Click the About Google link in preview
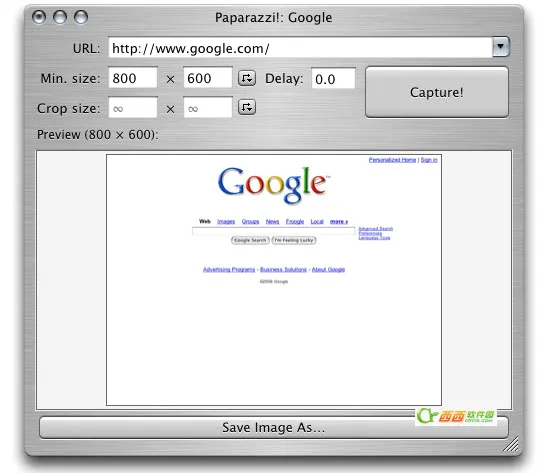 coord(328,270)
